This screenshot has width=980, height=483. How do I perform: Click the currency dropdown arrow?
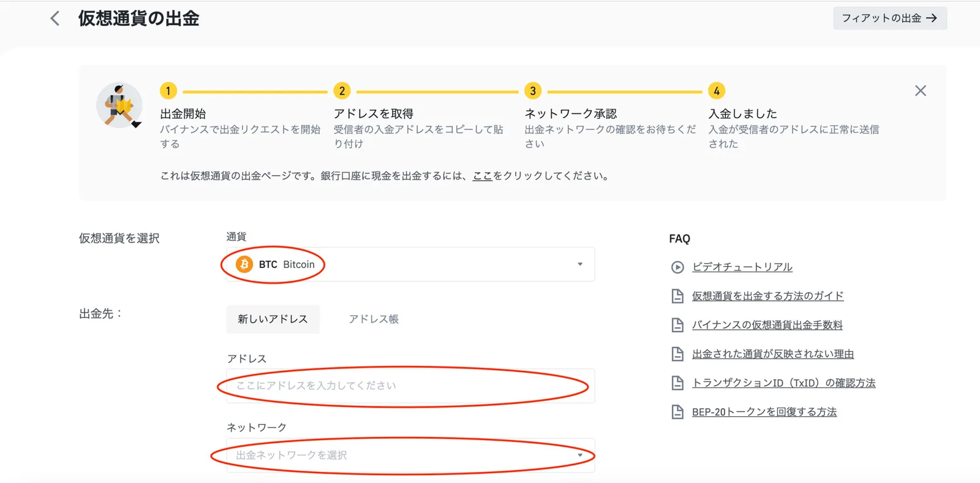coord(580,264)
